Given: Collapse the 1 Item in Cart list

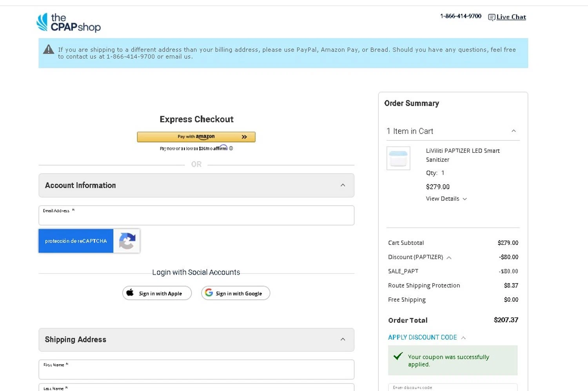Looking at the screenshot, I should 514,131.
